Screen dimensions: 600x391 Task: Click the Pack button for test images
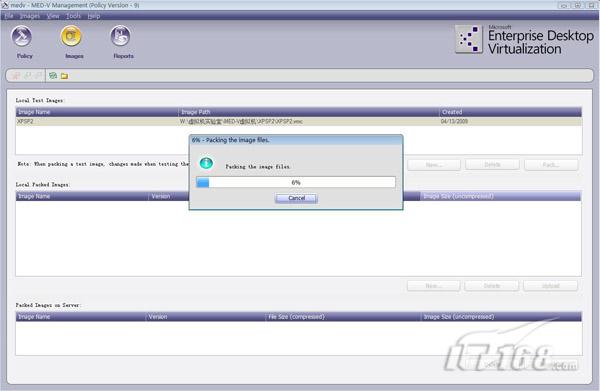coord(551,165)
